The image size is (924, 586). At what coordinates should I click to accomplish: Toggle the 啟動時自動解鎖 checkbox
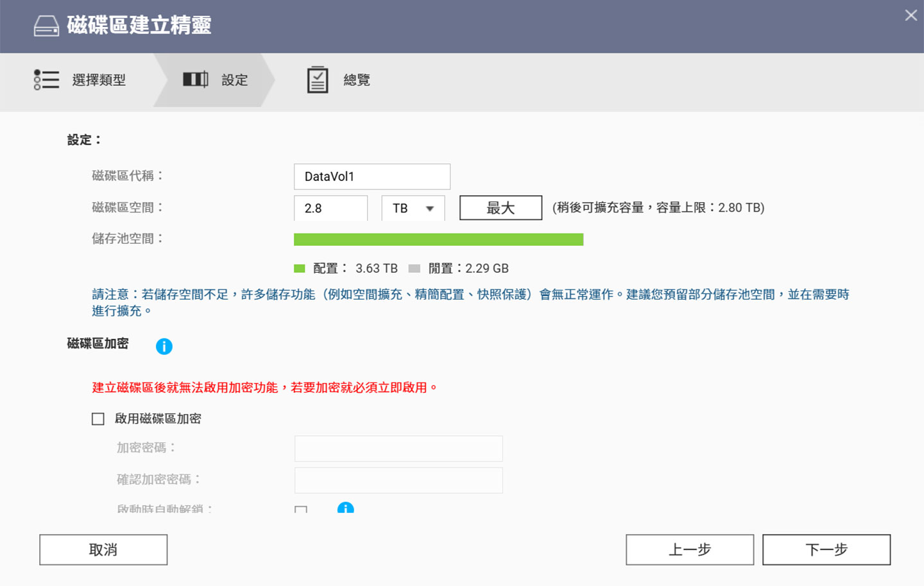point(301,509)
